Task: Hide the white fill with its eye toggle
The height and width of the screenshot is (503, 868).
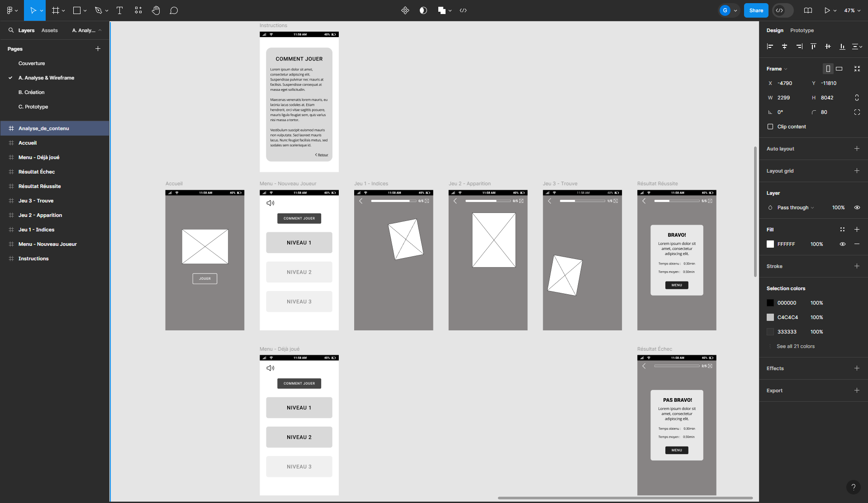Action: (842, 244)
